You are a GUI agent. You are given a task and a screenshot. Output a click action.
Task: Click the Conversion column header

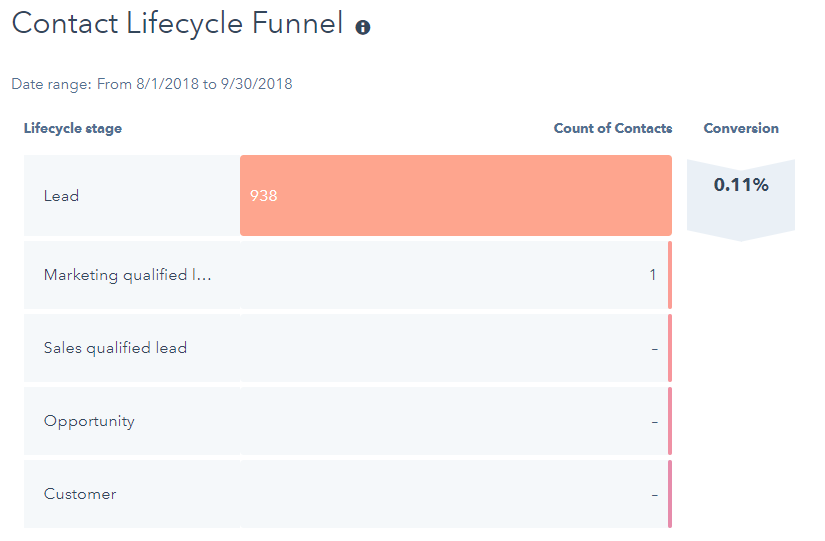(x=741, y=128)
